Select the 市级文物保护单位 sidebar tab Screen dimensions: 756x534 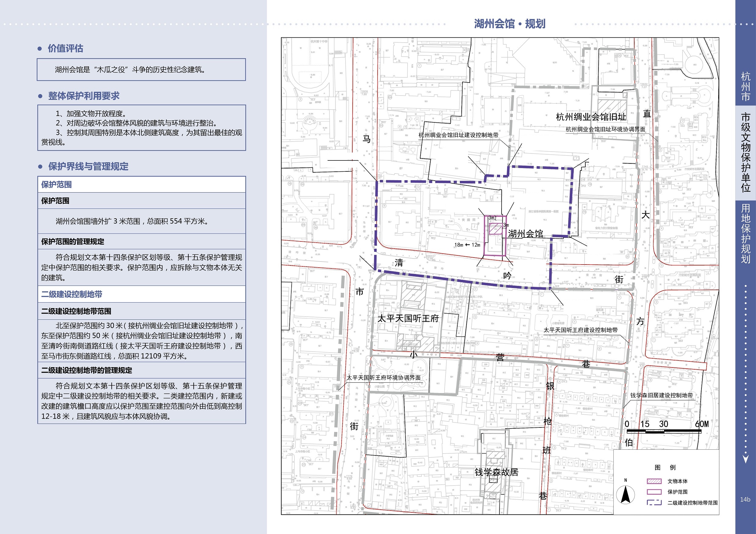(x=745, y=152)
